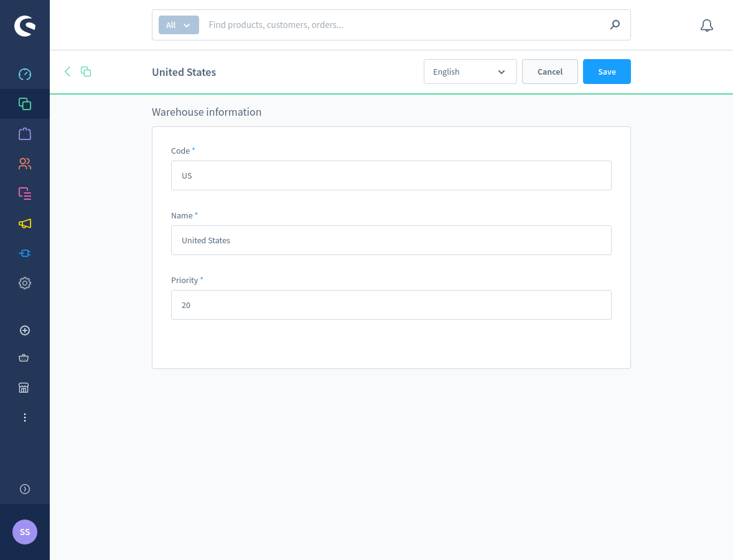Screen dimensions: 733x560
Task: Focus the global search input field
Action: [x=404, y=25]
